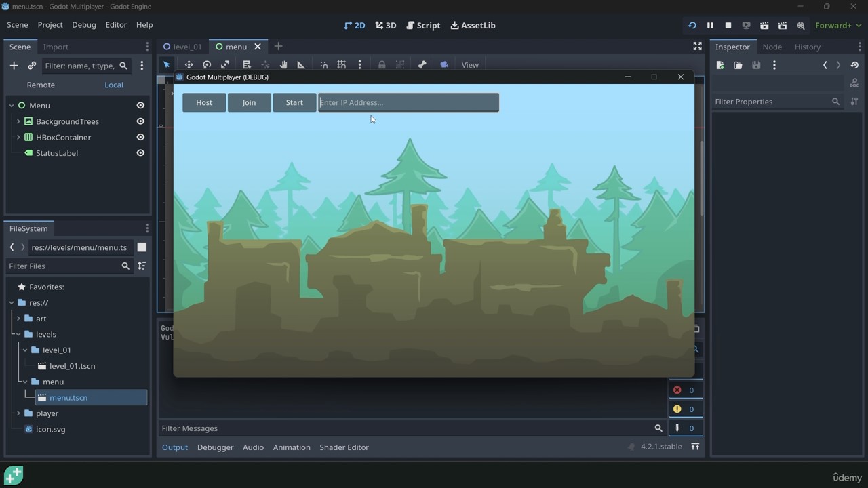
Task: Expand the HBoxContainer node
Action: coord(18,137)
